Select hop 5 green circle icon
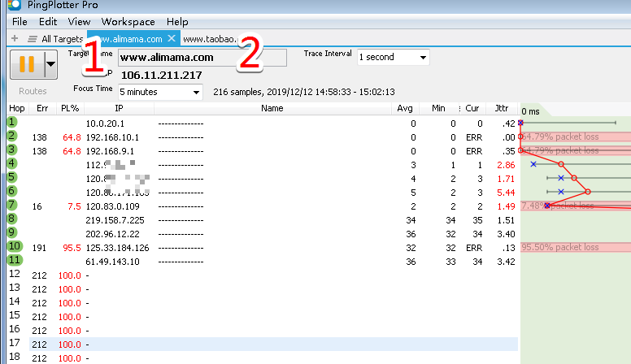 click(12, 177)
